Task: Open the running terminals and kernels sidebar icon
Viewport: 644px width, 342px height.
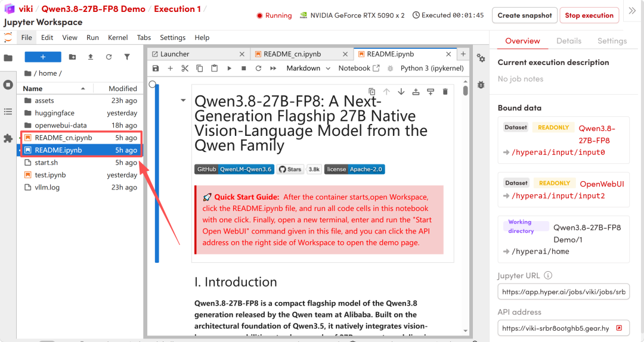Action: pyautogui.click(x=8, y=85)
